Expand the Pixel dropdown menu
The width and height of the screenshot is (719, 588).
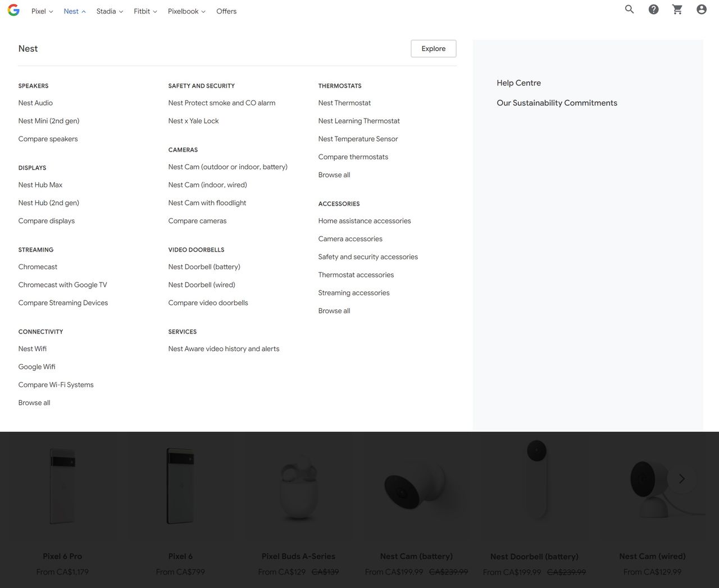pos(42,11)
